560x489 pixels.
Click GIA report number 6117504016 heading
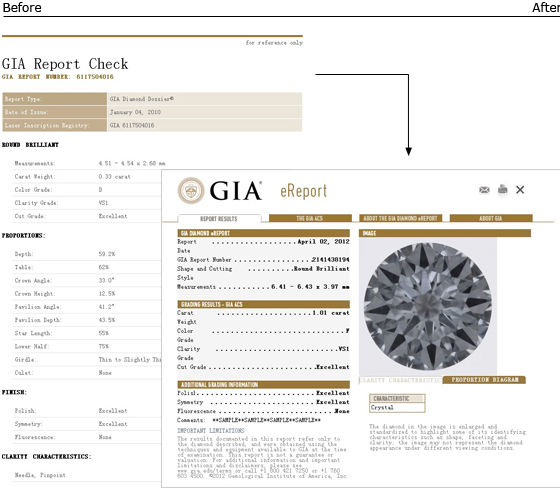click(58, 77)
